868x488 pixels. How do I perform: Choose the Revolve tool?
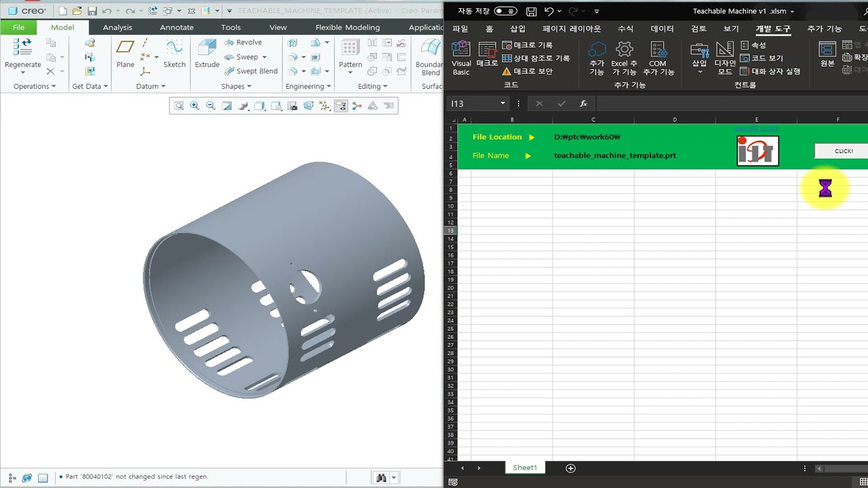click(243, 42)
